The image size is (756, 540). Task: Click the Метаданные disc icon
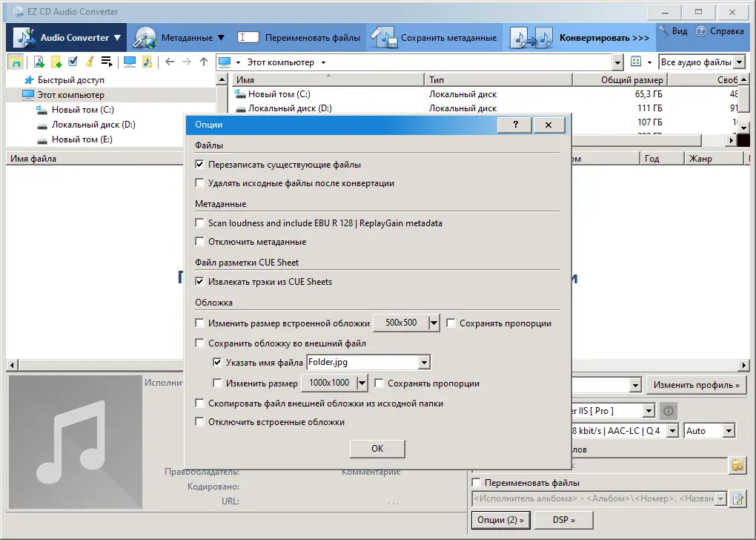(x=145, y=38)
